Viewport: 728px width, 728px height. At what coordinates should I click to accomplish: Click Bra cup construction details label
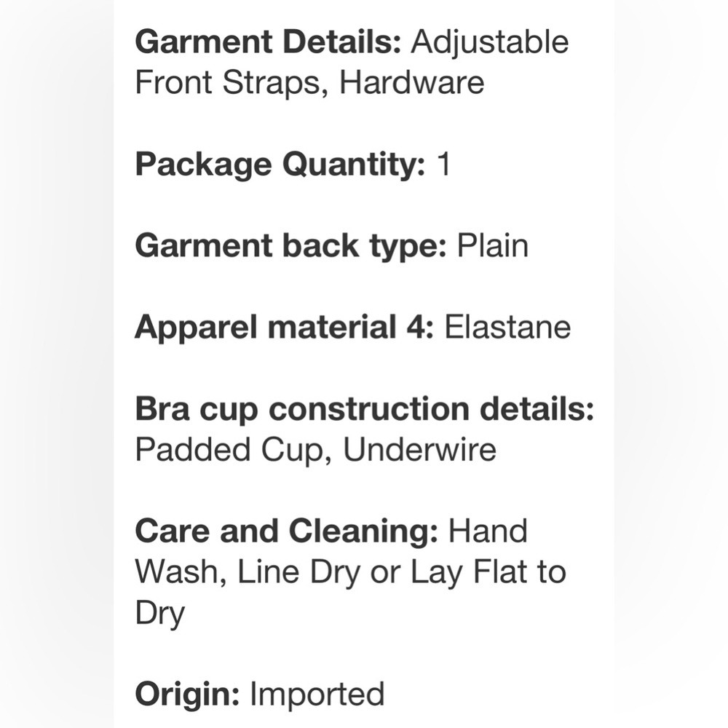tap(365, 410)
